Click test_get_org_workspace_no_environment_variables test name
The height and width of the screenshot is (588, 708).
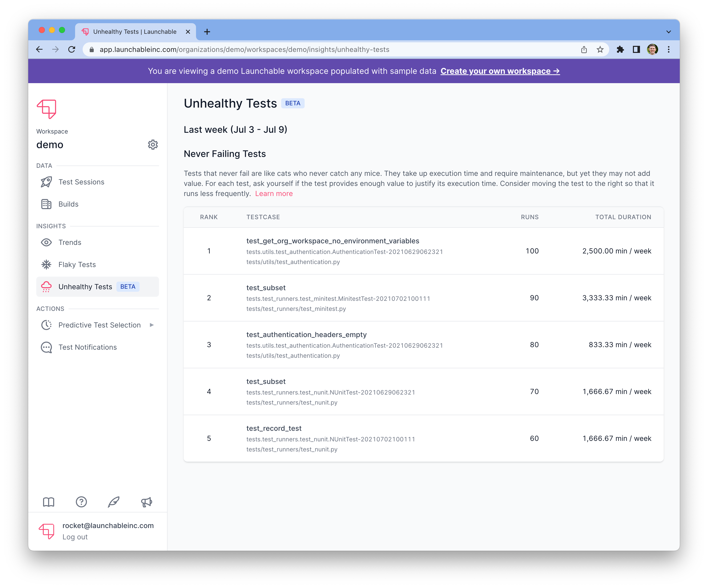point(333,241)
